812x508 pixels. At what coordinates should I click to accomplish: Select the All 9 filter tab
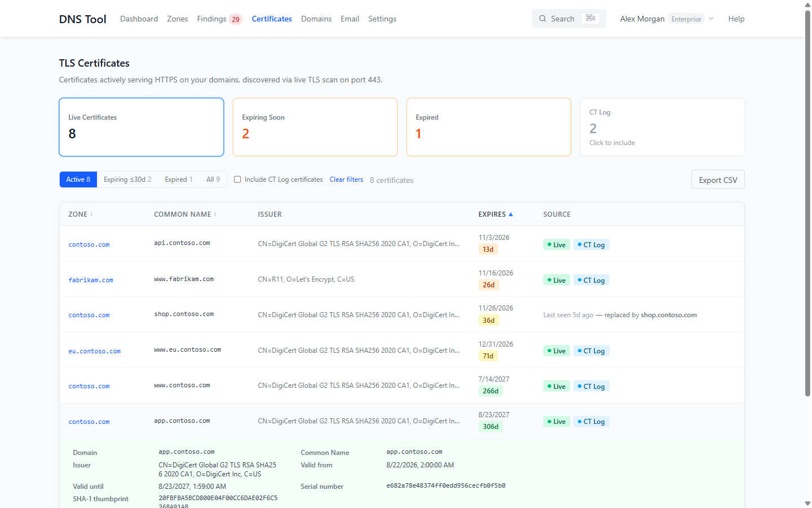(x=213, y=179)
